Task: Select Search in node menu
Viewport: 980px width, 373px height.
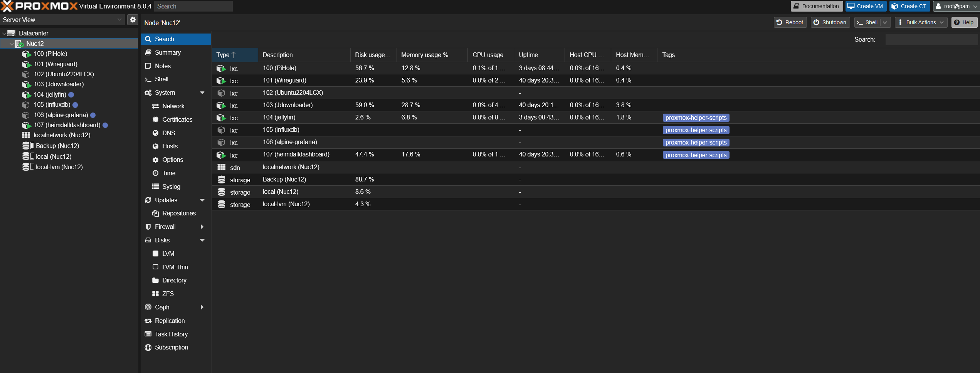Action: tap(176, 39)
